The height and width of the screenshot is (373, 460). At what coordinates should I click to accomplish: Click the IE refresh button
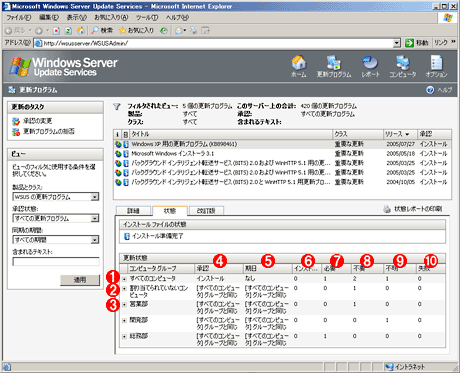[68, 31]
